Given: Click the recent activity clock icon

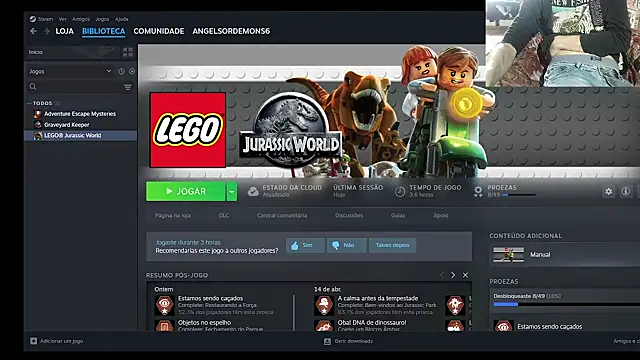Looking at the screenshot, I should pos(121,71).
